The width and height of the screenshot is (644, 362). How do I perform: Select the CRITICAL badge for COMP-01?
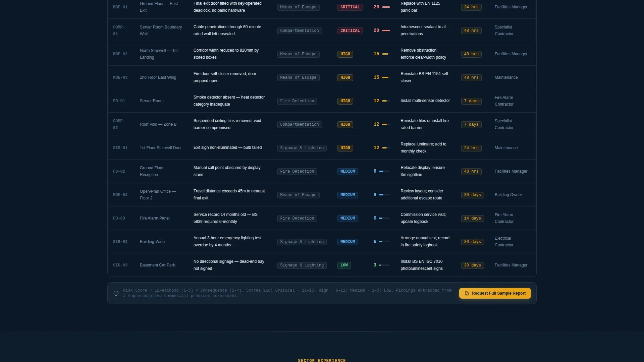pyautogui.click(x=350, y=31)
